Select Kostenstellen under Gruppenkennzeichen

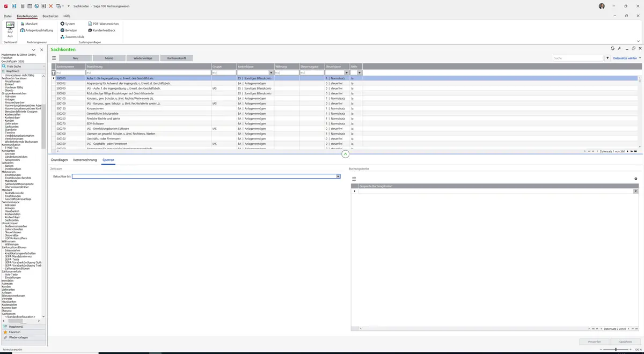point(13,114)
